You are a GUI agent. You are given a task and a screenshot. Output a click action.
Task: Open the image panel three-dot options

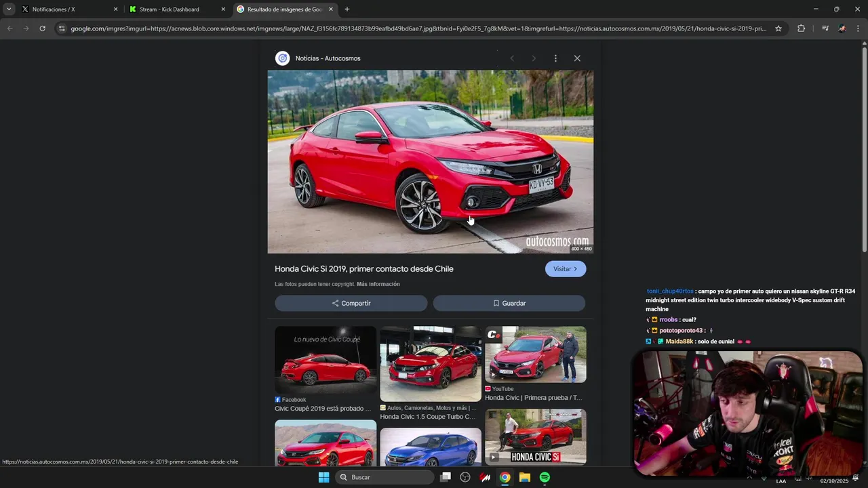(x=555, y=58)
